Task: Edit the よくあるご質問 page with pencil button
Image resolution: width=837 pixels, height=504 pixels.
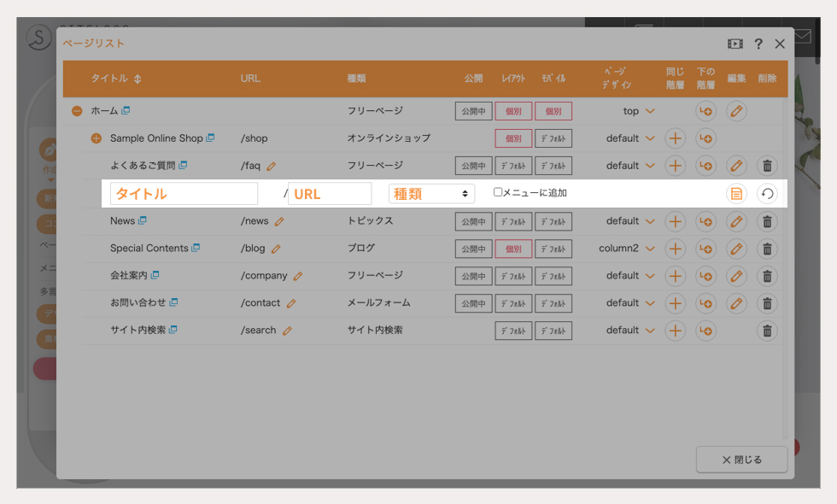Action: point(736,166)
